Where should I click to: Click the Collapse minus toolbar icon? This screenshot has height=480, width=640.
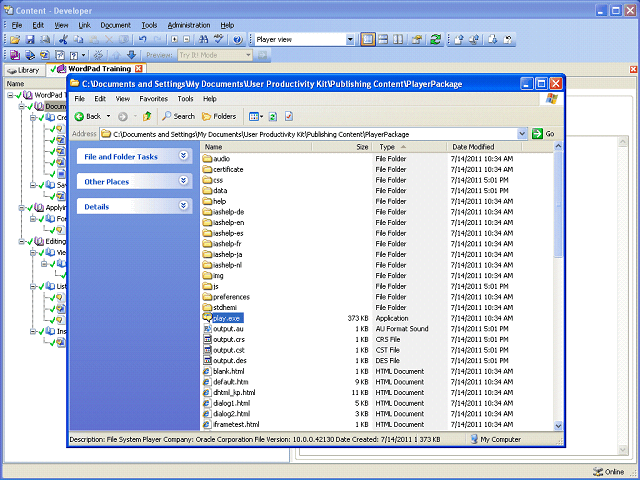click(x=187, y=40)
